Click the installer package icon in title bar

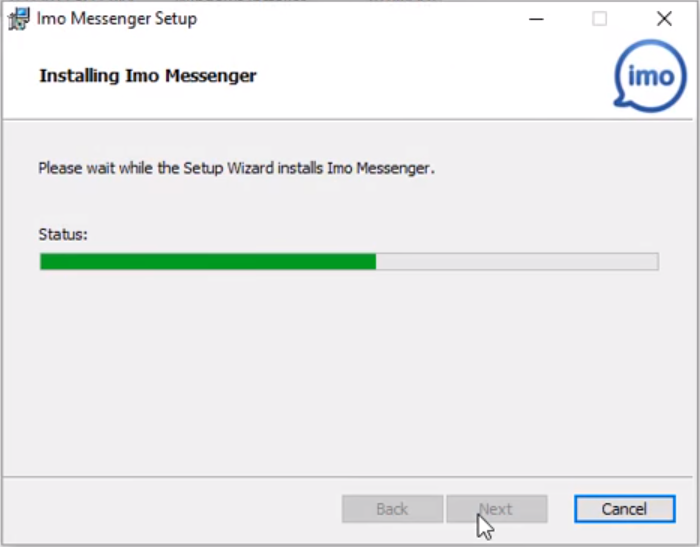tap(19, 19)
